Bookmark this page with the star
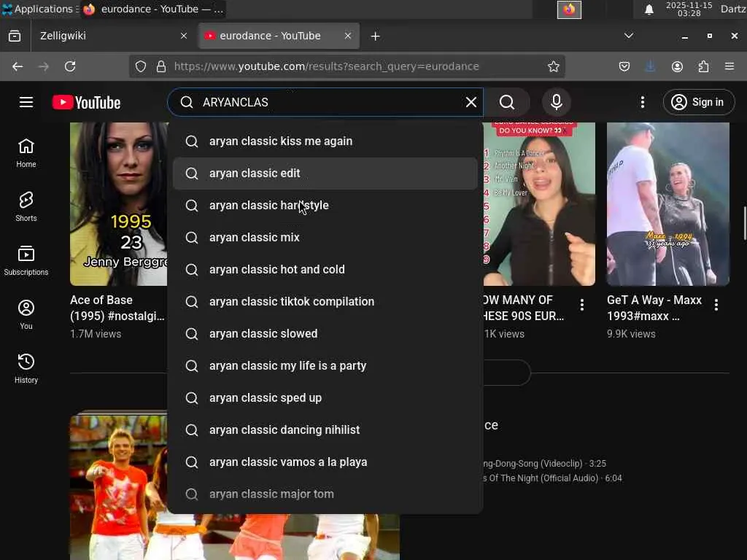Image resolution: width=747 pixels, height=560 pixels. point(553,66)
